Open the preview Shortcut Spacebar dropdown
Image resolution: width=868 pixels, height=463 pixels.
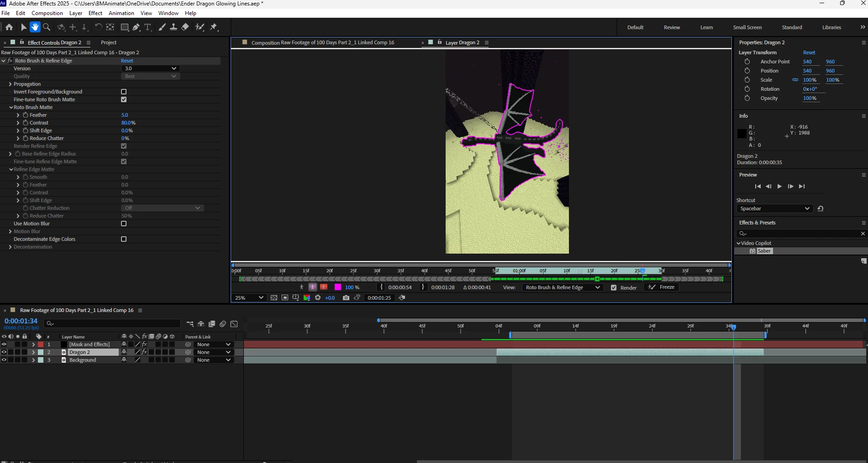click(x=774, y=208)
